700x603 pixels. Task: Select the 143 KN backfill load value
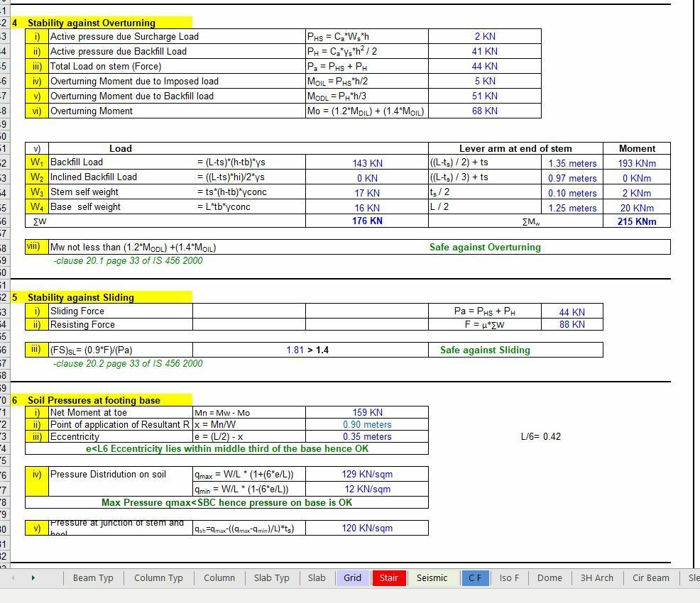tap(367, 163)
